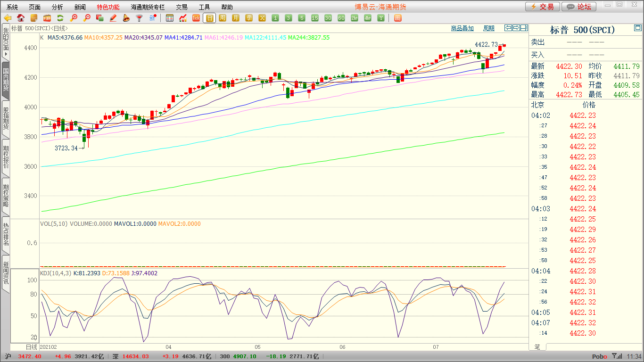Click the KDJ(10,4,3) indicator label
The width and height of the screenshot is (644, 362).
tap(55, 273)
